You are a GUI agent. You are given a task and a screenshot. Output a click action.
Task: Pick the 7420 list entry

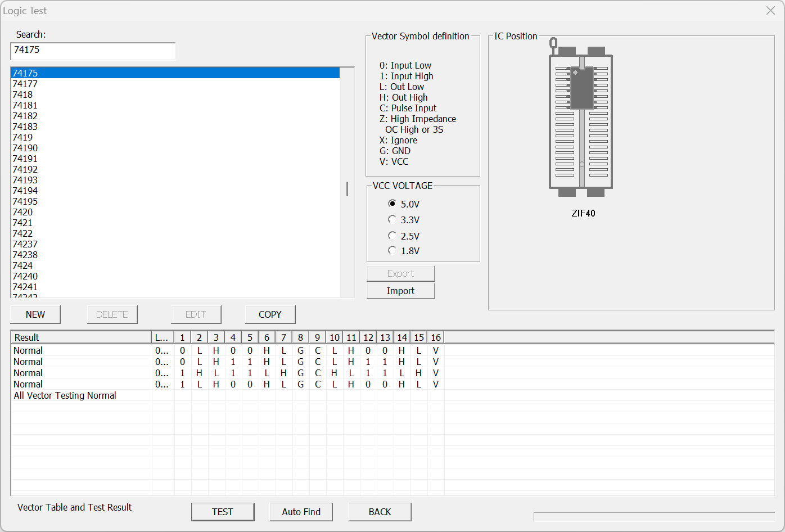(x=175, y=212)
